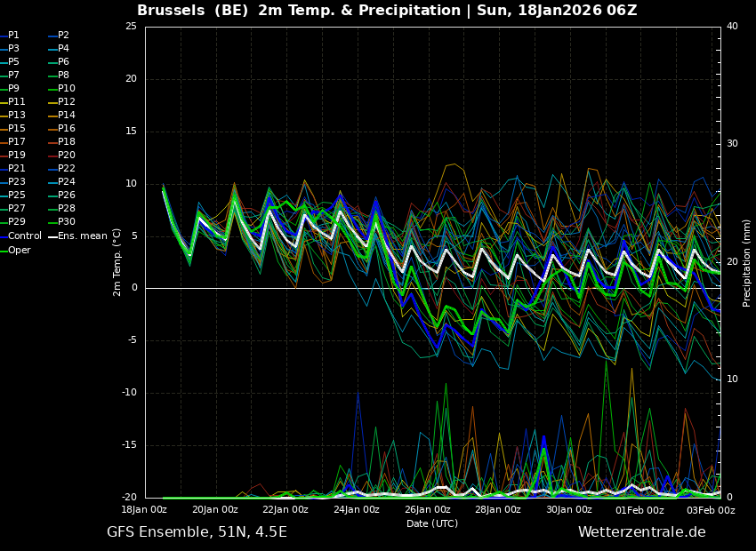This screenshot has height=551, width=756.
Task: Select the P30 legend entry
Action: point(67,222)
